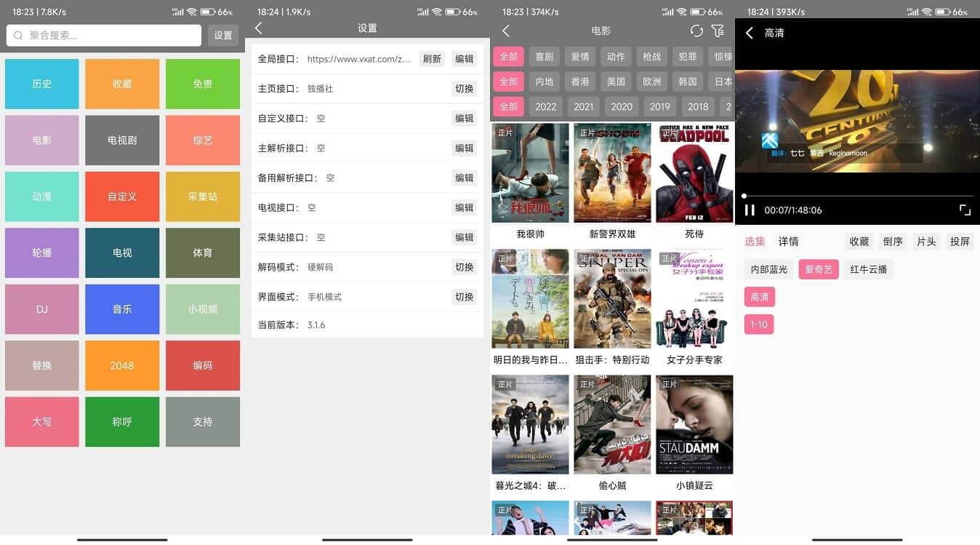The image size is (980, 545).
Task: Launch the 2048 tile
Action: tap(122, 365)
